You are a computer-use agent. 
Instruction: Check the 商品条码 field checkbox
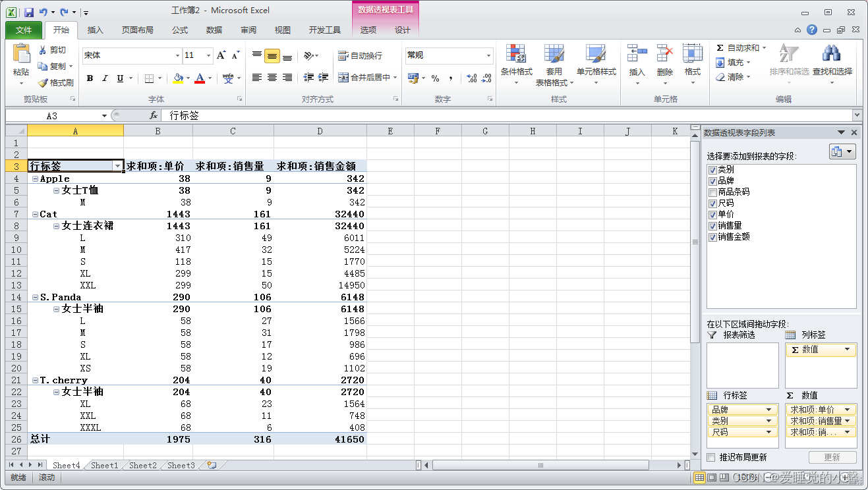(x=712, y=192)
